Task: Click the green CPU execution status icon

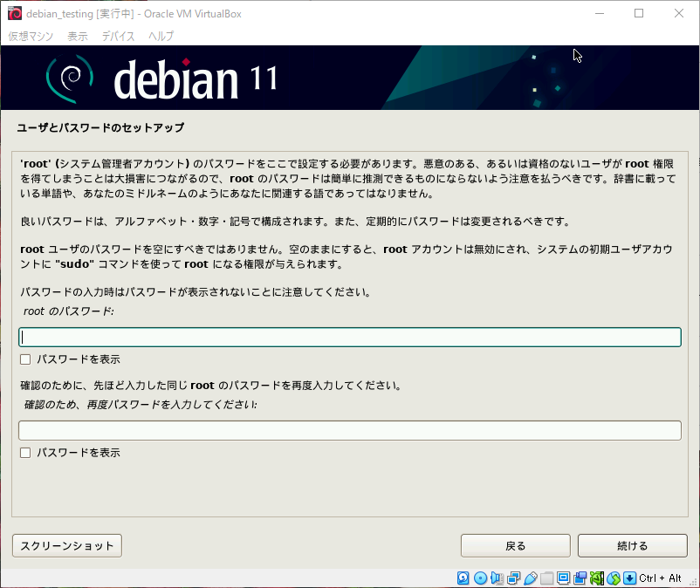Action: (x=596, y=578)
